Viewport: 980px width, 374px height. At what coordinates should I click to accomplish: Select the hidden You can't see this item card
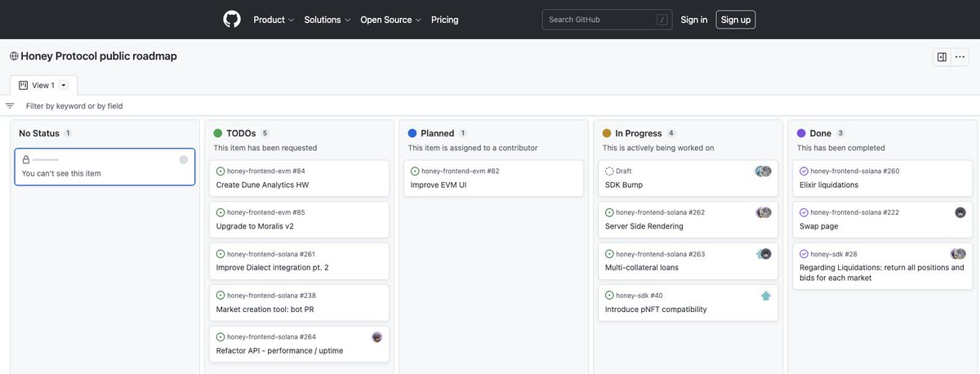pos(105,167)
